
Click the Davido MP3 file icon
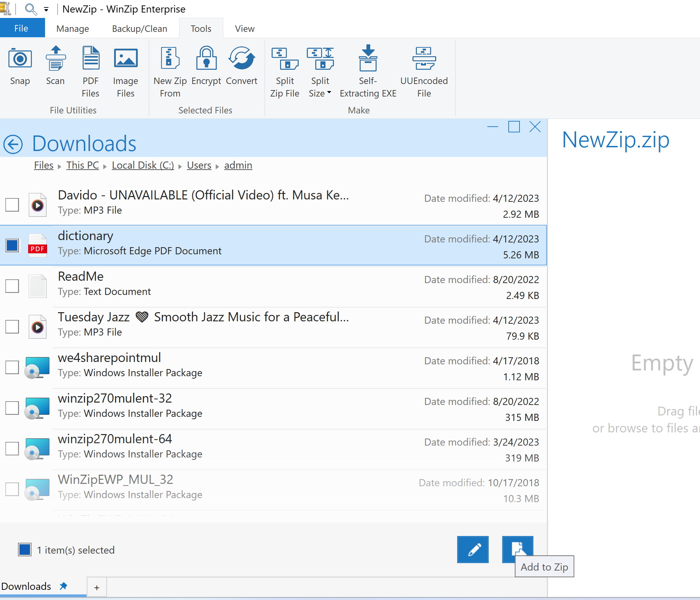coord(38,205)
